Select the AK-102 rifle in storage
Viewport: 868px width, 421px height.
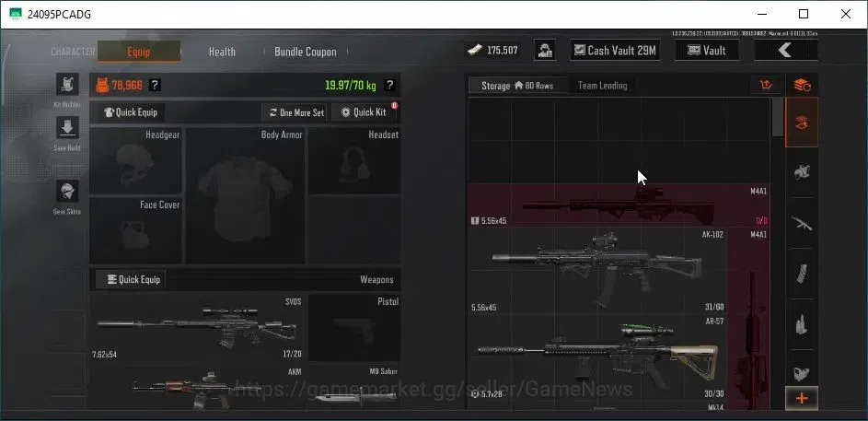tap(597, 271)
